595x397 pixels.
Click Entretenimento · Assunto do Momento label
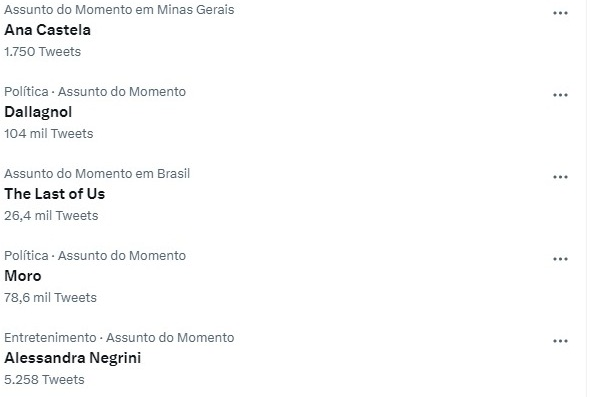(119, 337)
